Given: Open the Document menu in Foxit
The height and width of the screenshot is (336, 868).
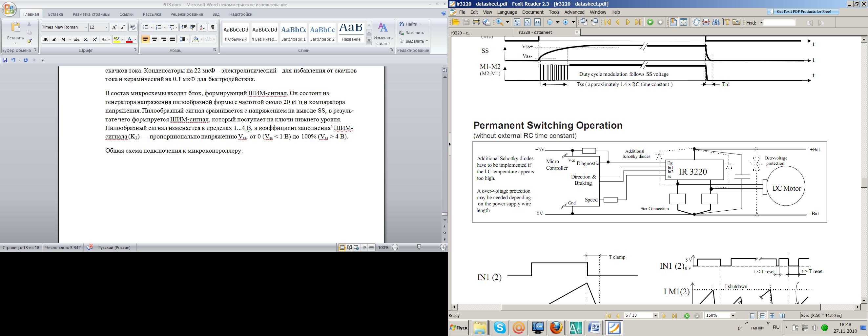Looking at the screenshot, I should click(x=533, y=12).
